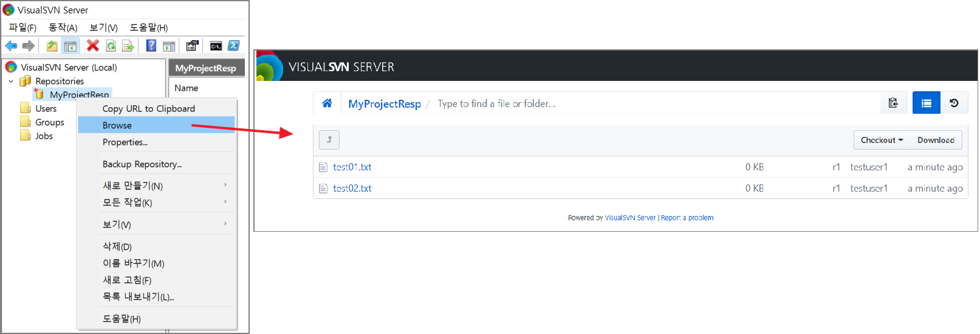Open the 도움말(H) menu in menu bar

click(x=149, y=27)
